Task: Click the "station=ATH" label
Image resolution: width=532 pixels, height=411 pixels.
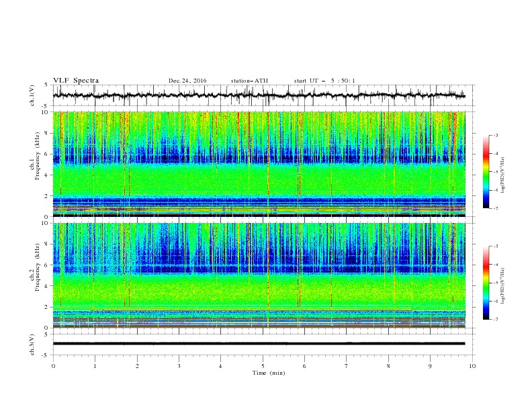Action: tap(249, 81)
